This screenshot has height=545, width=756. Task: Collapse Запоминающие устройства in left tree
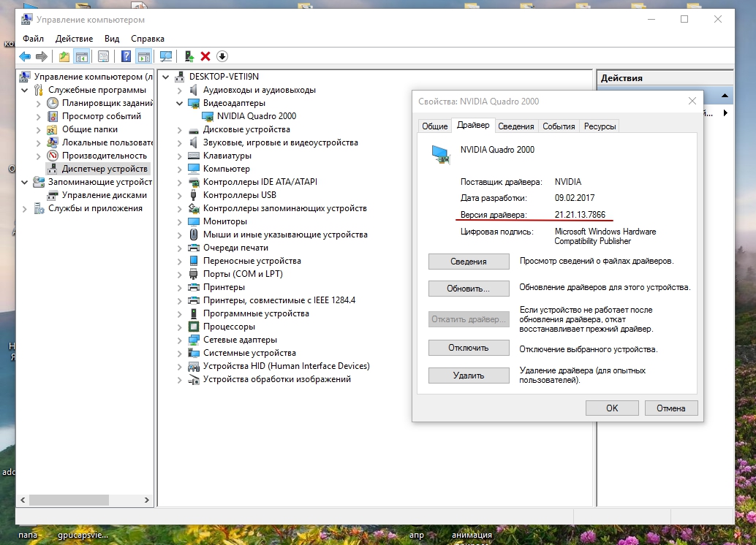[x=25, y=182]
